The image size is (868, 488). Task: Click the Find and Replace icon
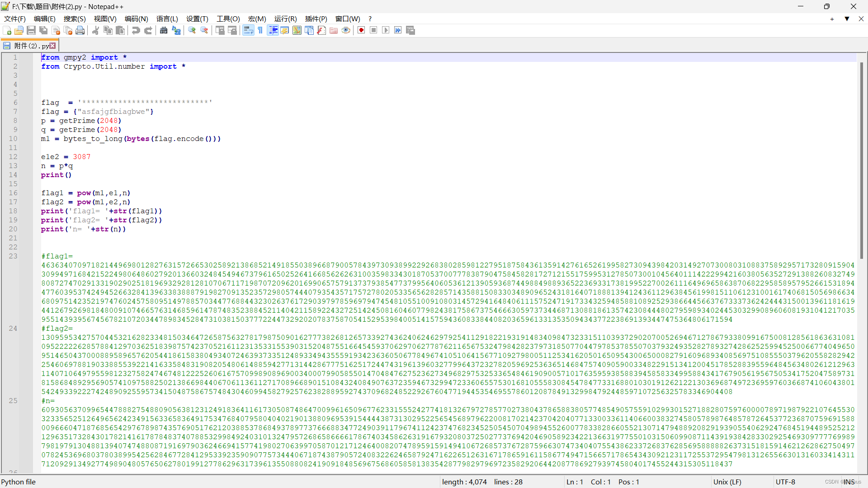point(176,30)
